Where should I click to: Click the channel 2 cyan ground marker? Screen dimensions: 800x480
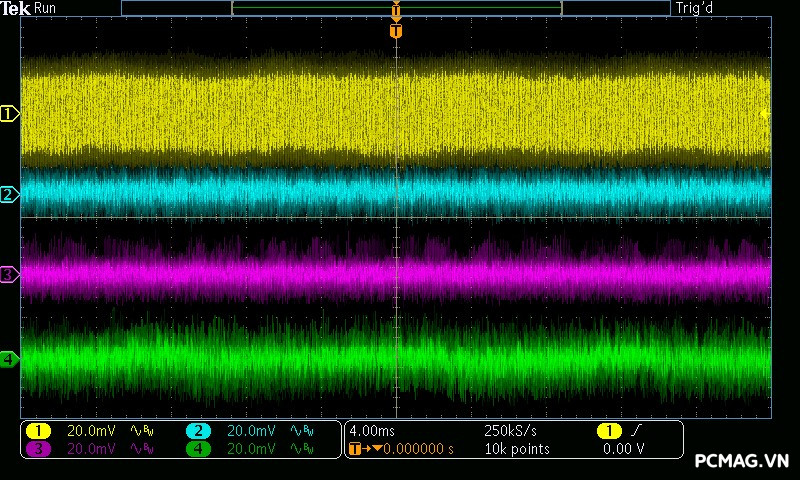pos(9,194)
